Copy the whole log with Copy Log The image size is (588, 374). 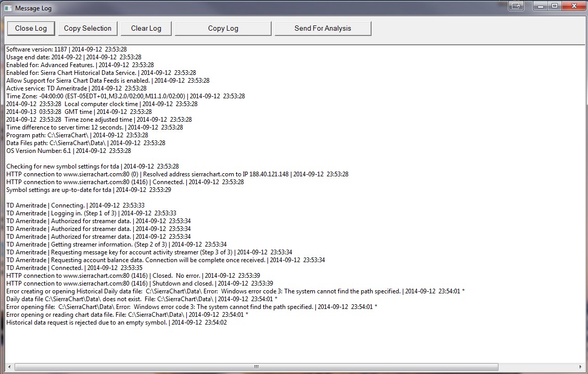(223, 29)
